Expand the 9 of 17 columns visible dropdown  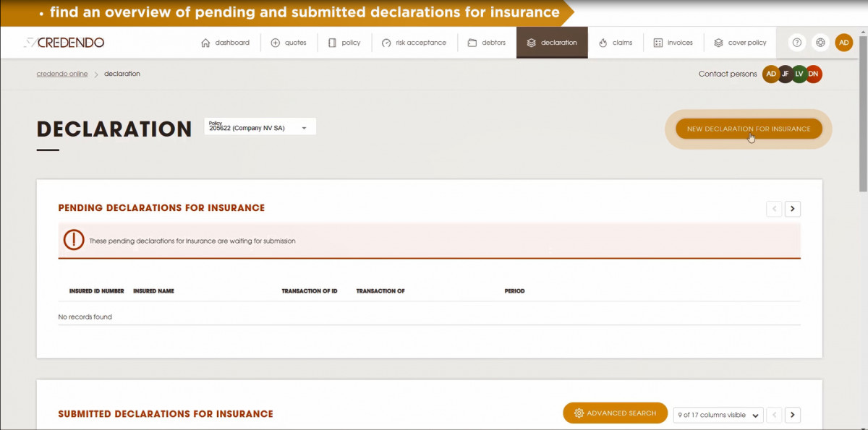coord(718,415)
